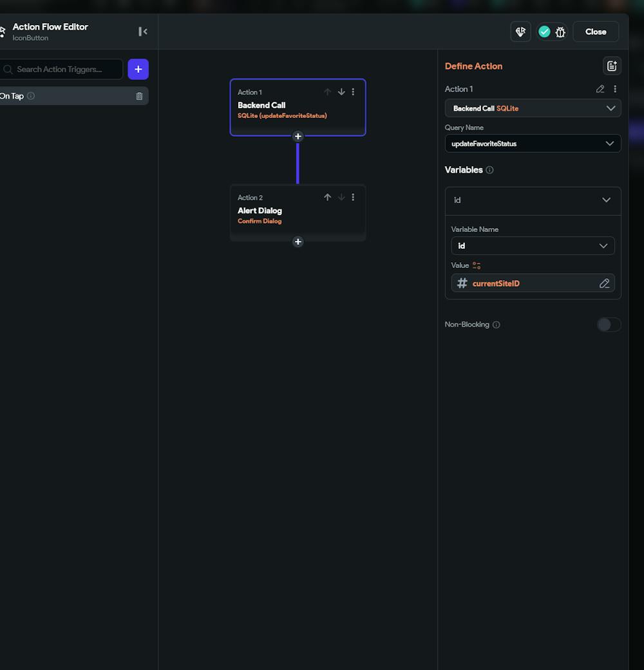Add a new action trigger

pos(138,69)
